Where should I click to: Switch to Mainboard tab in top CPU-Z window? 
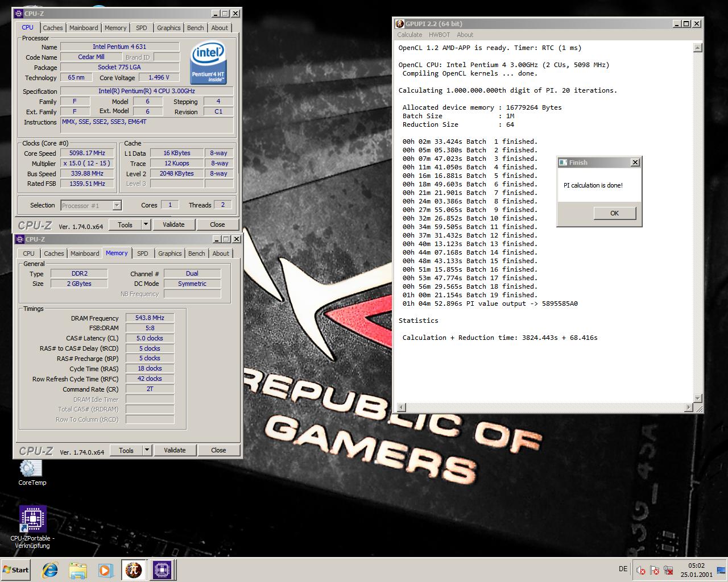(x=84, y=28)
